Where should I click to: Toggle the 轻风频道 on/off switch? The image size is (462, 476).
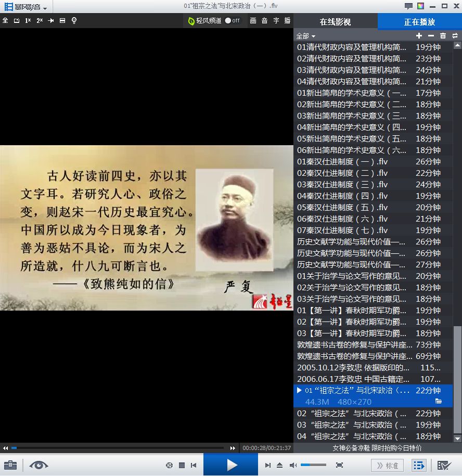pyautogui.click(x=232, y=21)
